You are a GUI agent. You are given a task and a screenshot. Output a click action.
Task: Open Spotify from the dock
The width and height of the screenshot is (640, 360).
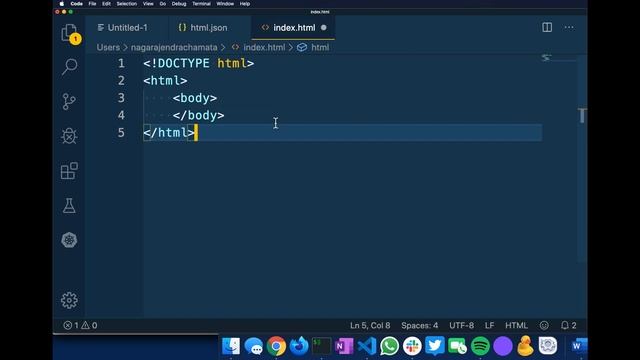click(480, 346)
